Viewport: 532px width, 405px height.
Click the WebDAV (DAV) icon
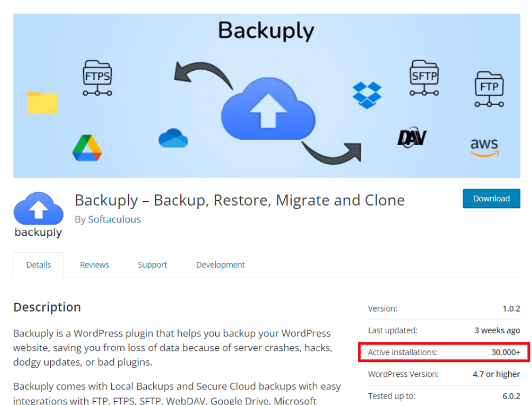(412, 138)
